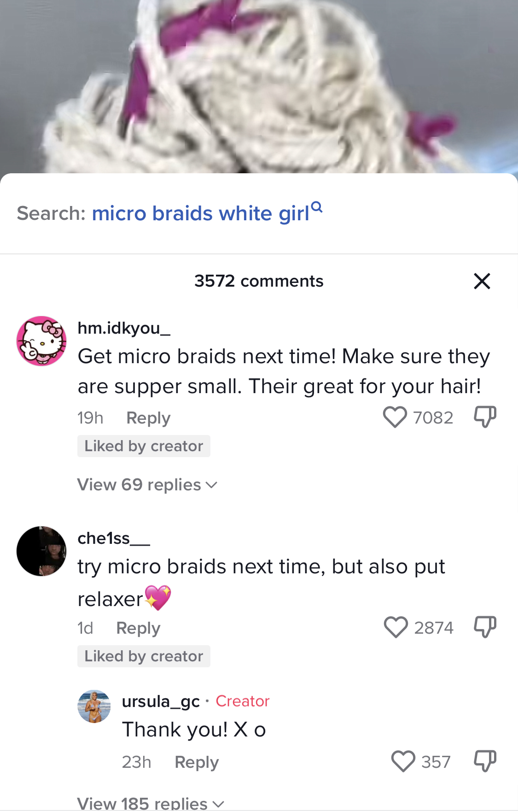The height and width of the screenshot is (812, 518).
Task: Like che1ss__'s comment about relaxer
Action: click(396, 627)
